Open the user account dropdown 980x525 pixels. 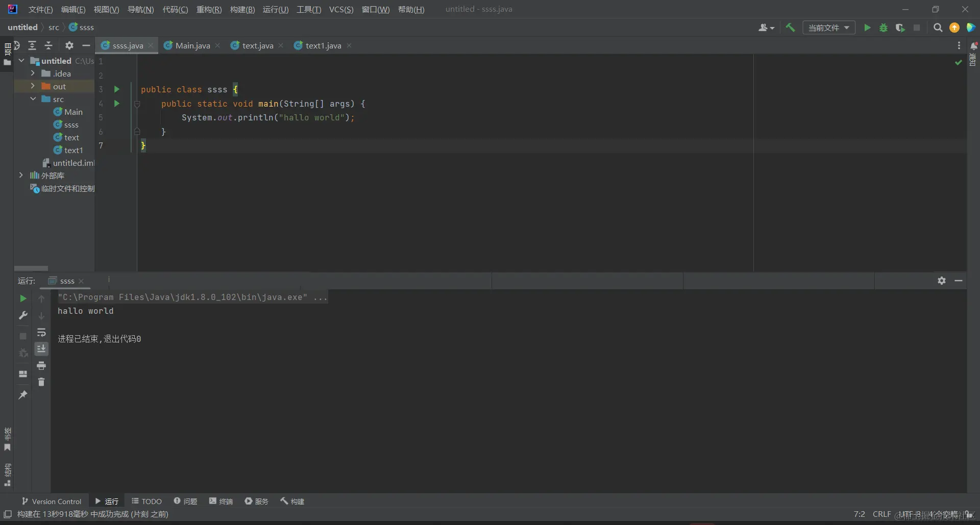[x=766, y=28]
